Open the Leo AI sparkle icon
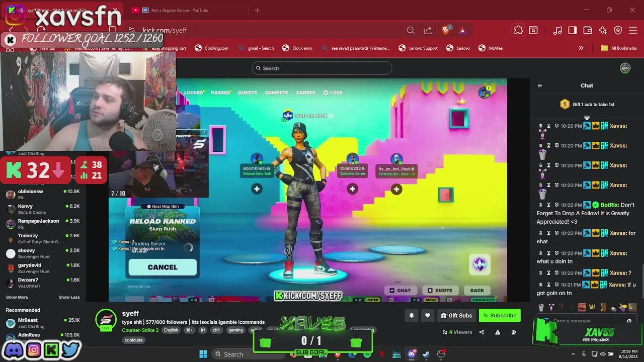 tap(603, 31)
